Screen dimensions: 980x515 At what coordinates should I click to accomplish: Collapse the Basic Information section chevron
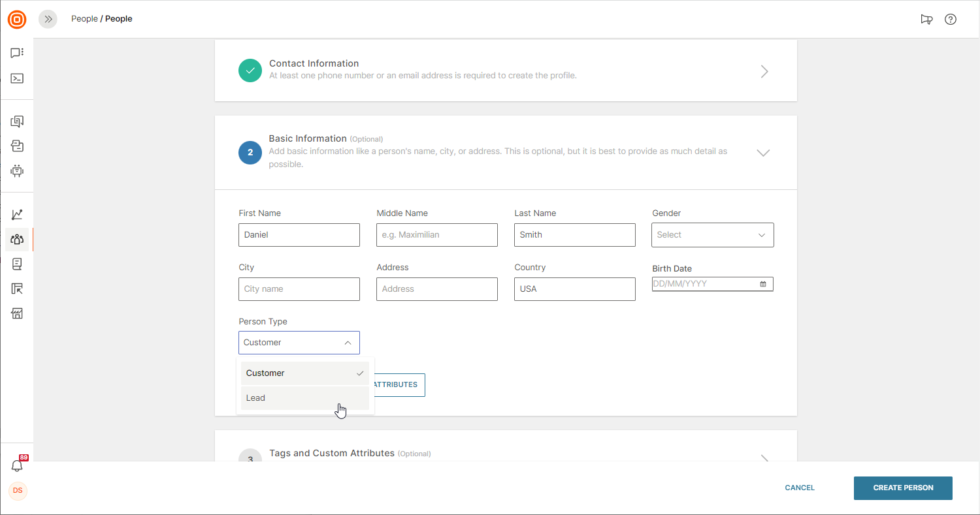point(762,153)
